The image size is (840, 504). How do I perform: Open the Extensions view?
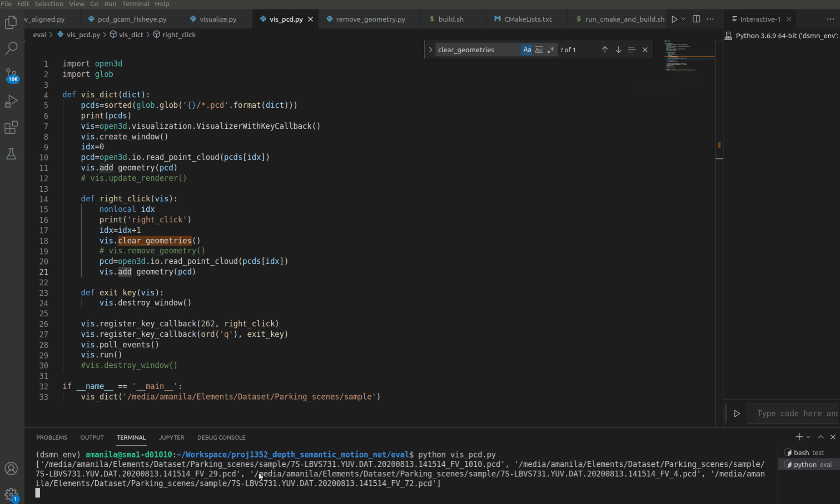pos(11,127)
